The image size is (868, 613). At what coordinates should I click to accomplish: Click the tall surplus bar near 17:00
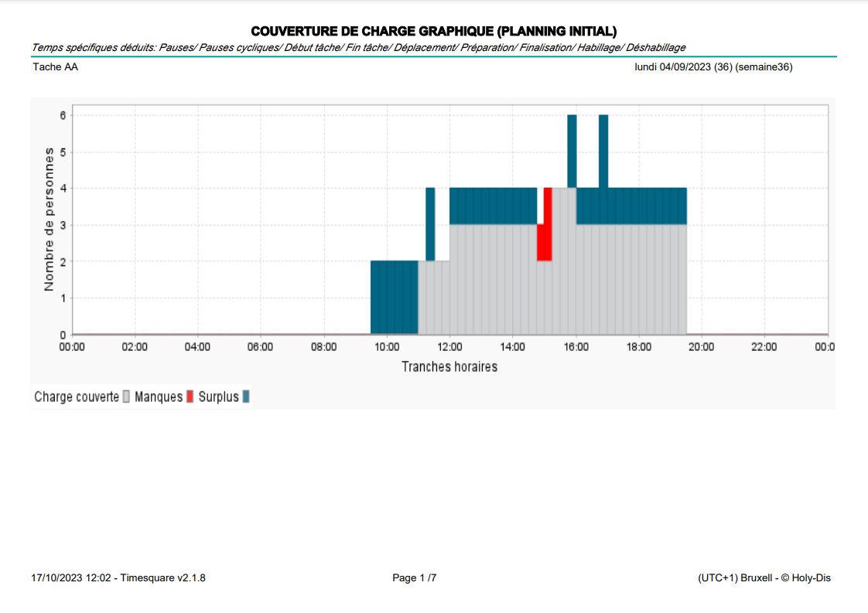603,151
